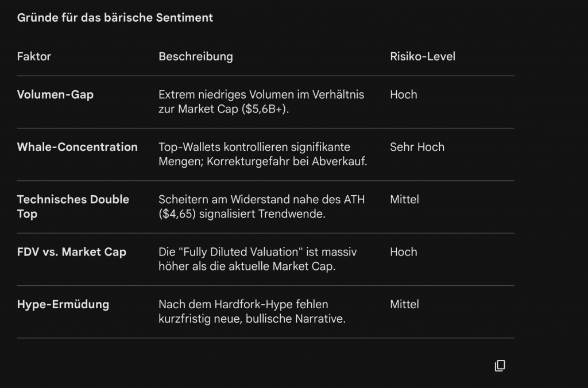The image size is (588, 388).
Task: Select the Risiko-Level column header
Action: (x=423, y=57)
